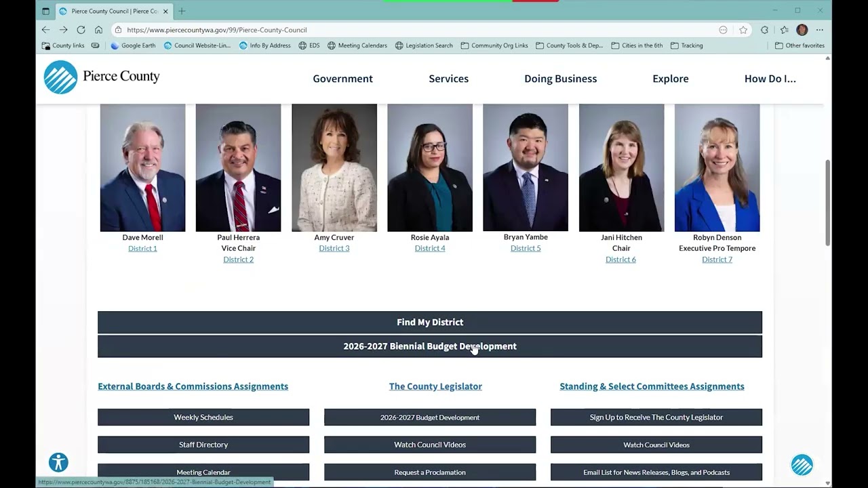Open the How Do I... menu

coord(770,79)
